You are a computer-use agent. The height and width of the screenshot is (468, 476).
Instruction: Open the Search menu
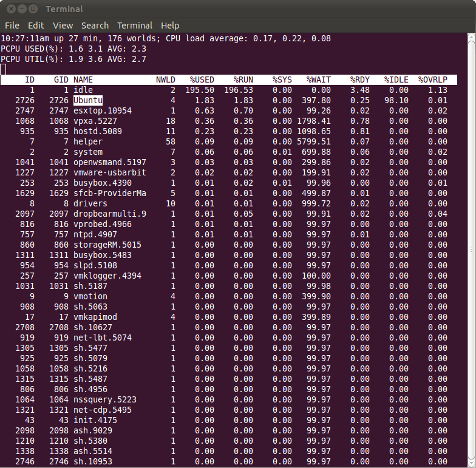click(95, 25)
